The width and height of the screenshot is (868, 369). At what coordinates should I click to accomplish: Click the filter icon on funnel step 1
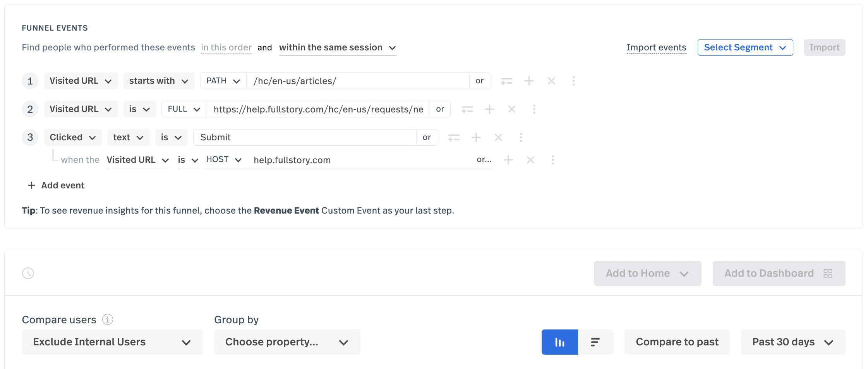(x=506, y=81)
